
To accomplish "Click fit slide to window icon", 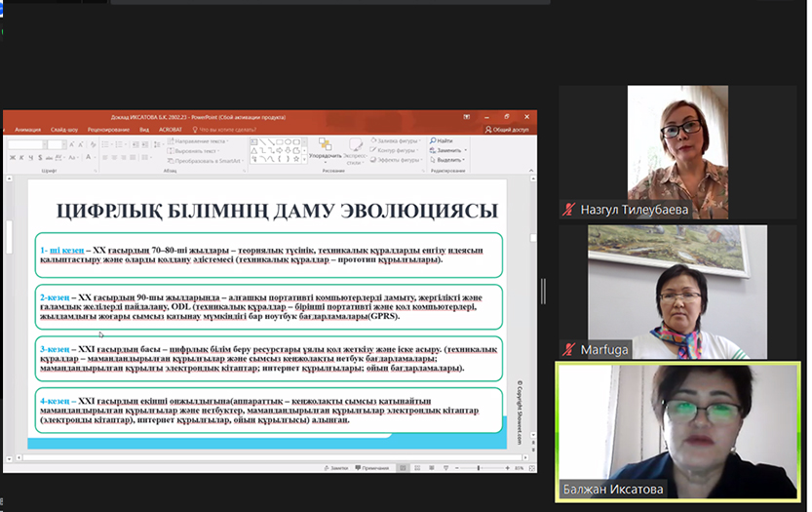I will click(x=532, y=468).
